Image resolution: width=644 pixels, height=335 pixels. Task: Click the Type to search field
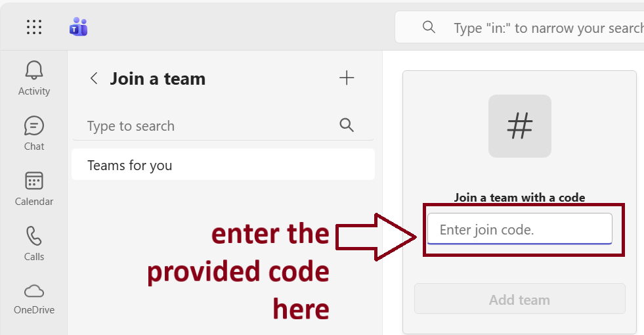click(x=223, y=125)
